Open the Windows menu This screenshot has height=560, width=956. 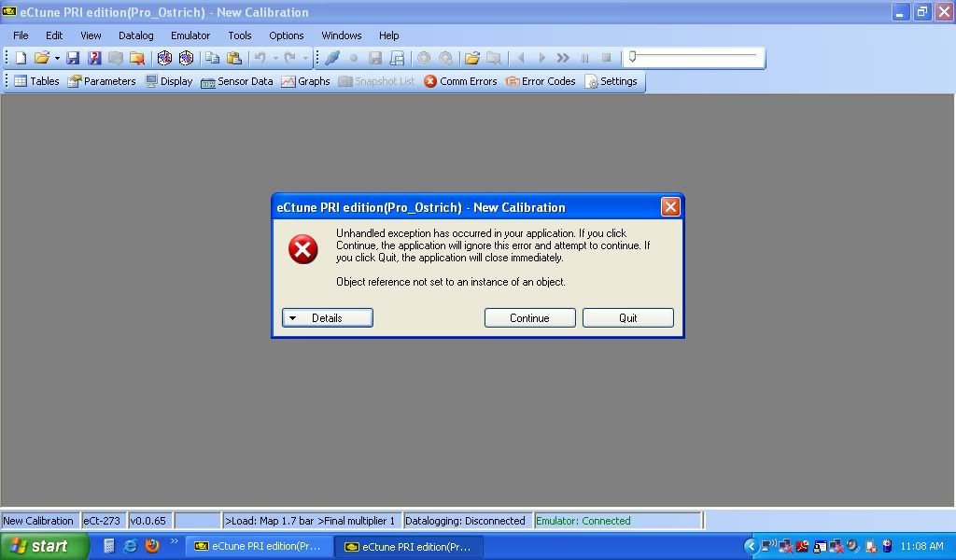[342, 35]
